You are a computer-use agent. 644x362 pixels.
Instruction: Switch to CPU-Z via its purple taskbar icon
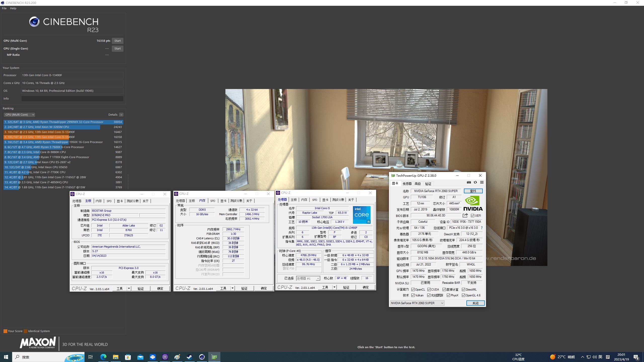165,357
